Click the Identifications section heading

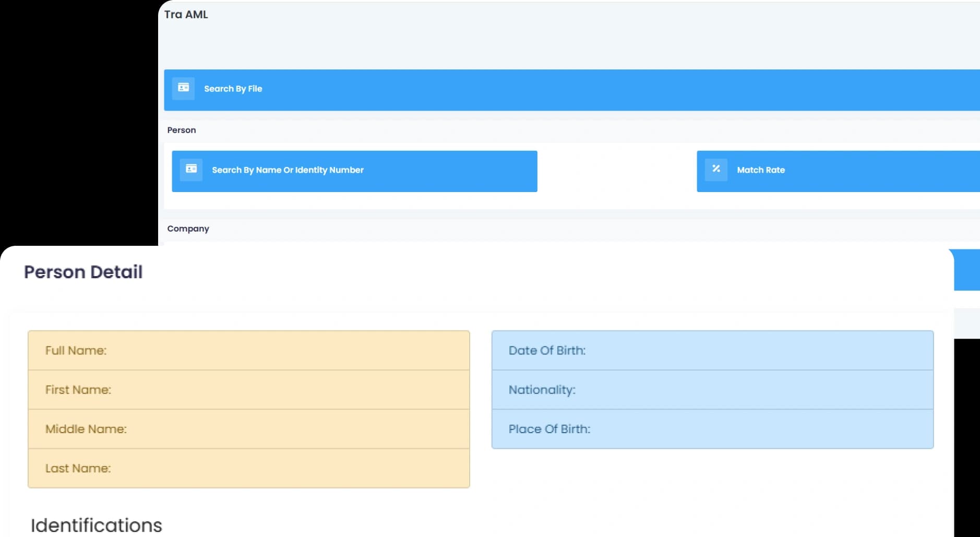pos(97,525)
